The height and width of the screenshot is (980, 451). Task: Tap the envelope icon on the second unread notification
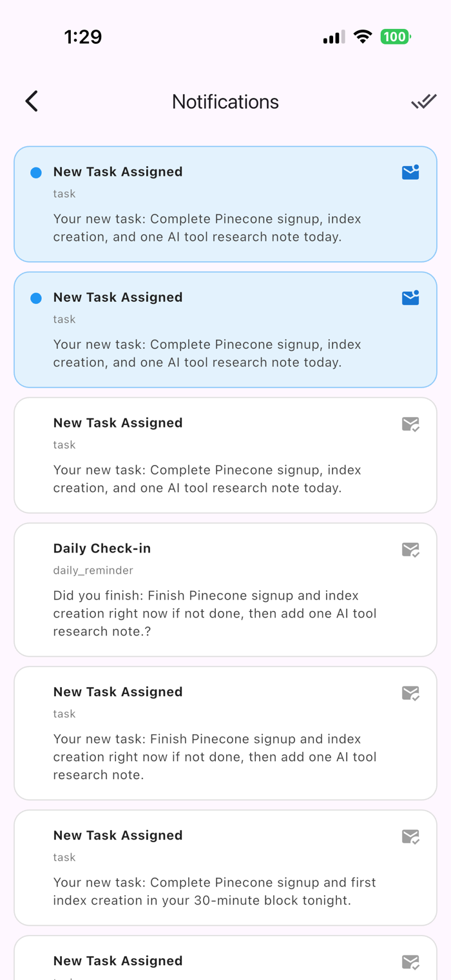point(410,297)
